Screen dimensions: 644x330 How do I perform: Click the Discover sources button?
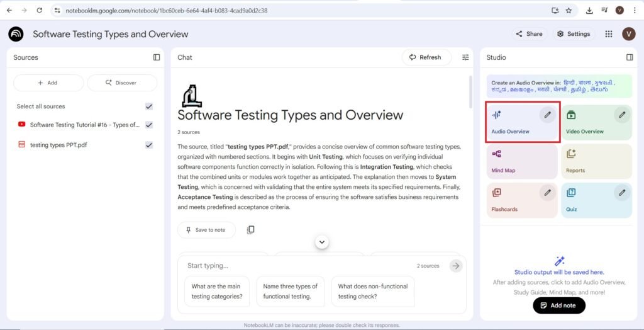[122, 82]
